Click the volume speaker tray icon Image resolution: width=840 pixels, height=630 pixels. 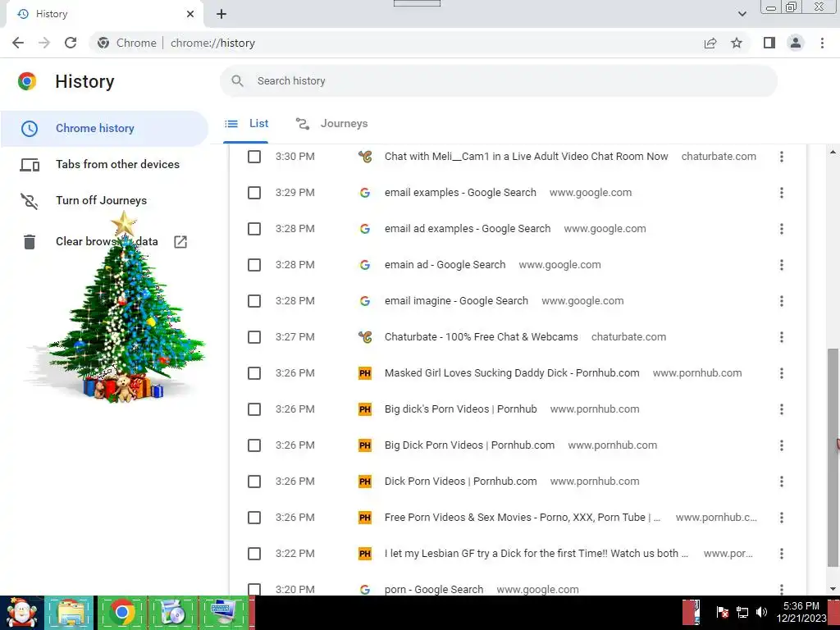point(761,612)
